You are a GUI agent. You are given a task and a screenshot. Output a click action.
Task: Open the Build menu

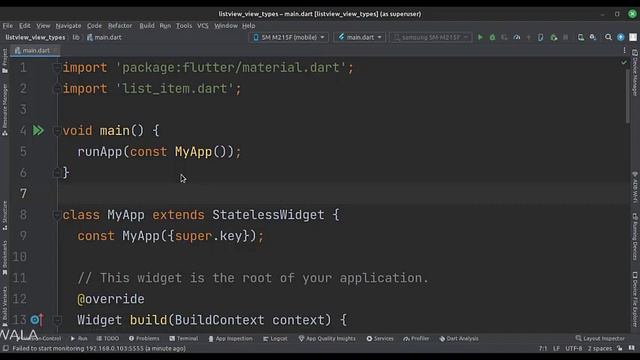pos(147,25)
